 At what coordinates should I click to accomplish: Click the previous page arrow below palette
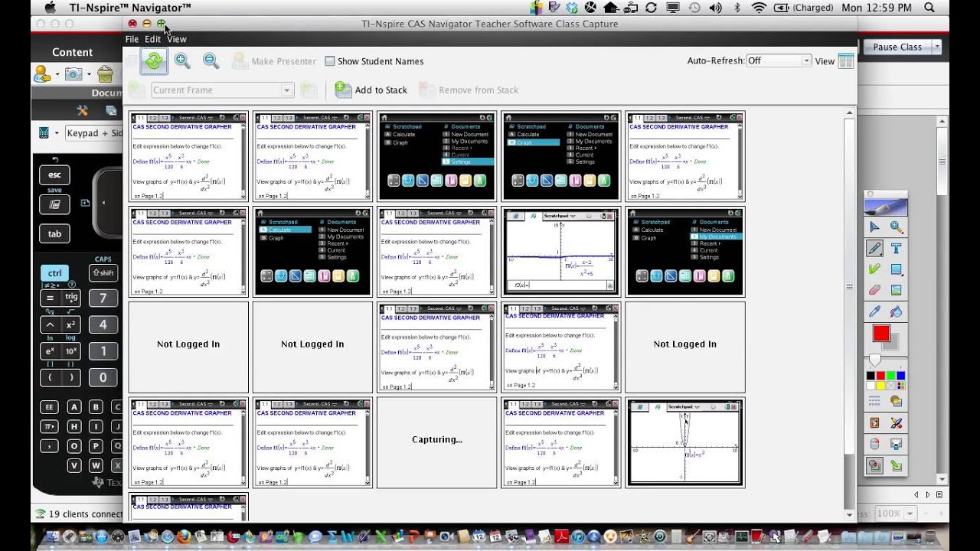(917, 495)
